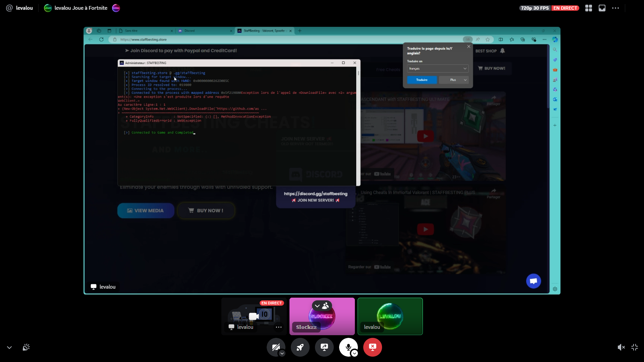This screenshot has width=644, height=362.
Task: Launch an activity with the rocket button
Action: [300, 347]
